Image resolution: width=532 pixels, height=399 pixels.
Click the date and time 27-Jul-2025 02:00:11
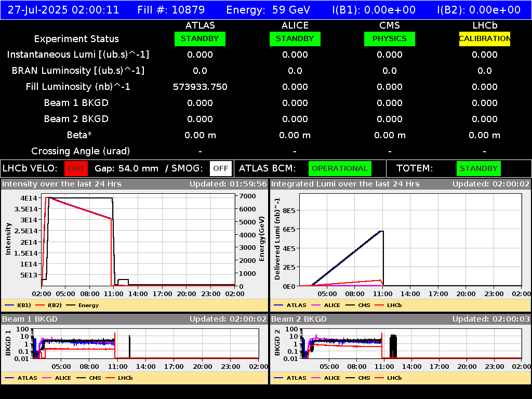coord(63,9)
